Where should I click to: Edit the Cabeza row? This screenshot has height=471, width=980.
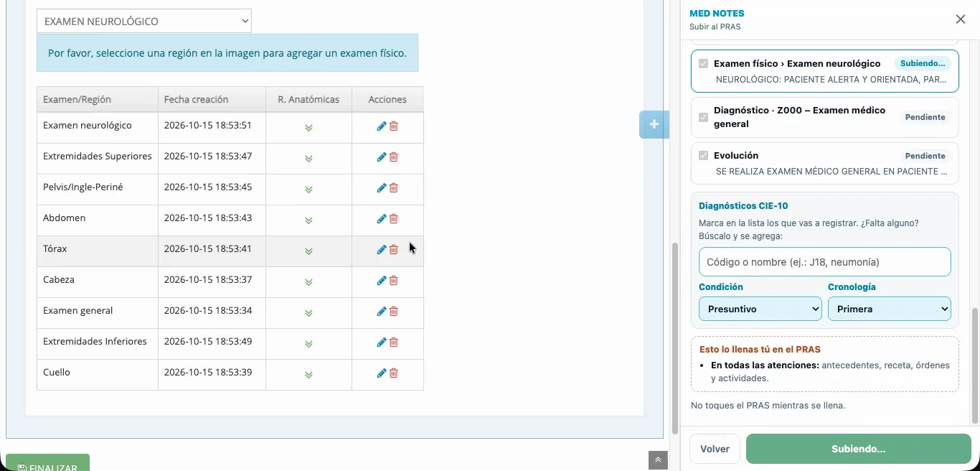point(382,281)
